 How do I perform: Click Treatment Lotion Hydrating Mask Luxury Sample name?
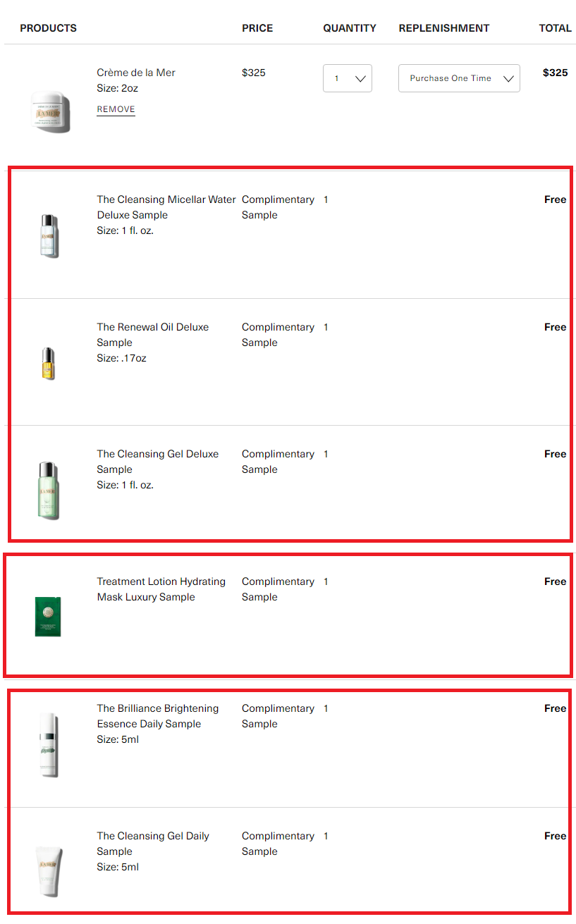[161, 589]
